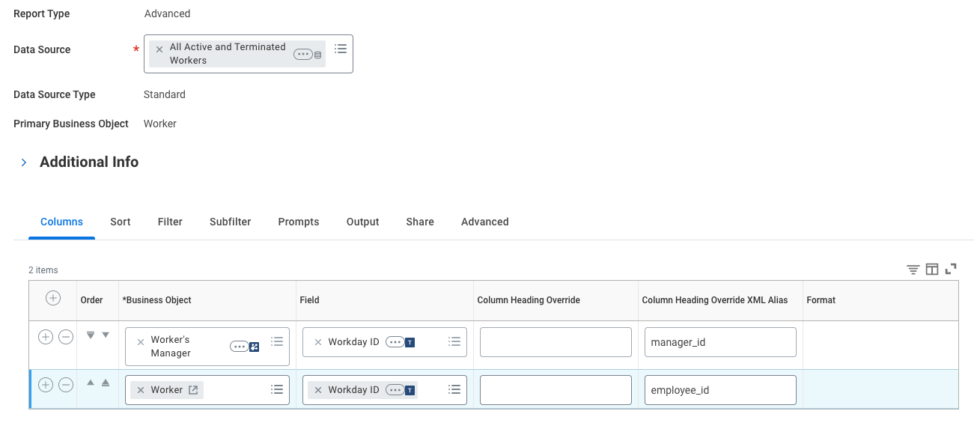This screenshot has width=980, height=423.
Task: Open Data Source prompt list icon
Action: click(x=341, y=49)
